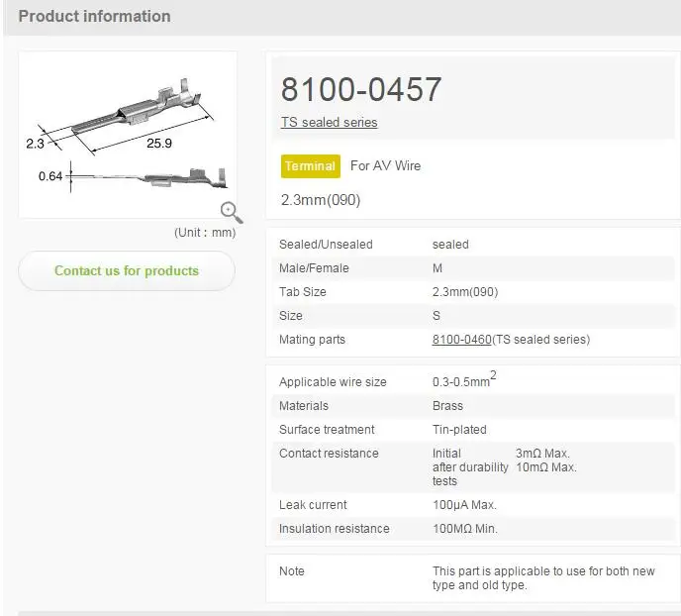Click the 'Brass' material value

pos(447,406)
